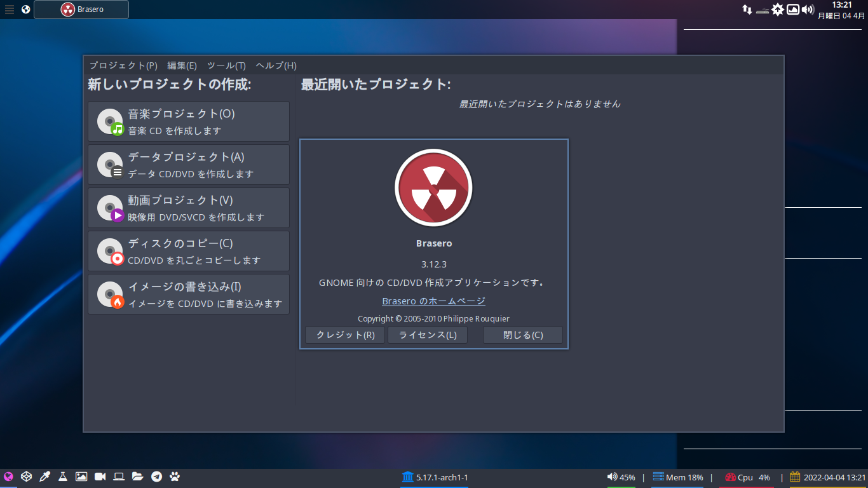Start the 動画プロジェクト(V) video project

click(189, 208)
